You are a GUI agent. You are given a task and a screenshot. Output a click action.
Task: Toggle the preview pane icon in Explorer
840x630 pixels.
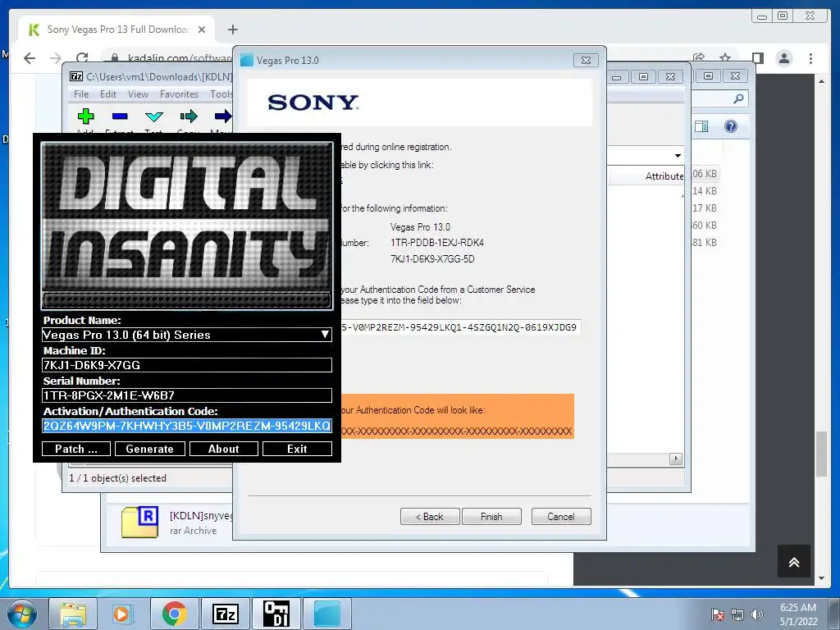click(701, 126)
